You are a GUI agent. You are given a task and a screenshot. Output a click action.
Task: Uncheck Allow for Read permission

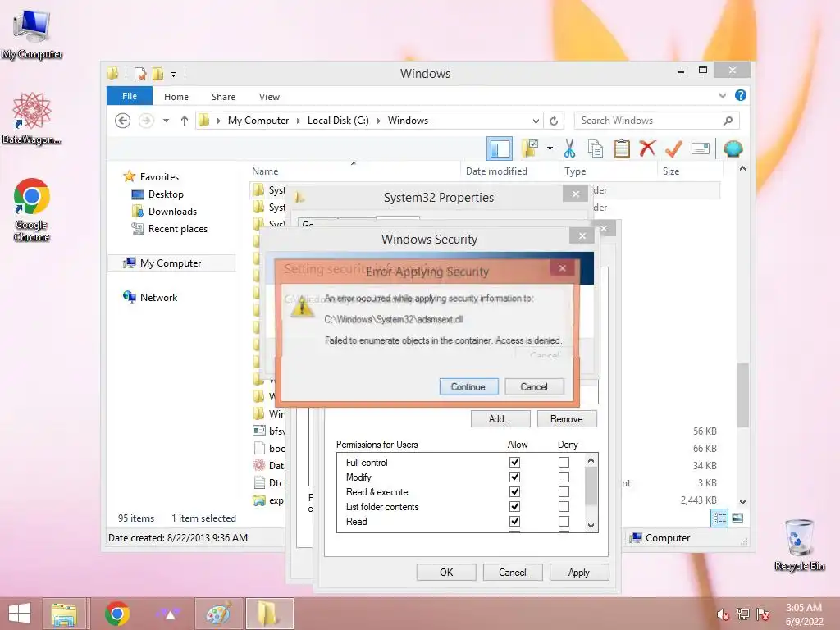(x=515, y=521)
